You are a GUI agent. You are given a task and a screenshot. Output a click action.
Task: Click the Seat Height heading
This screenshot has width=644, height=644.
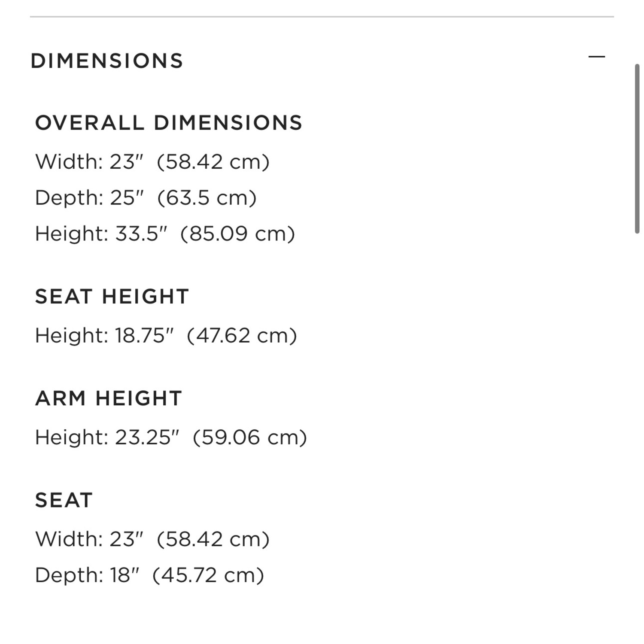tap(112, 297)
